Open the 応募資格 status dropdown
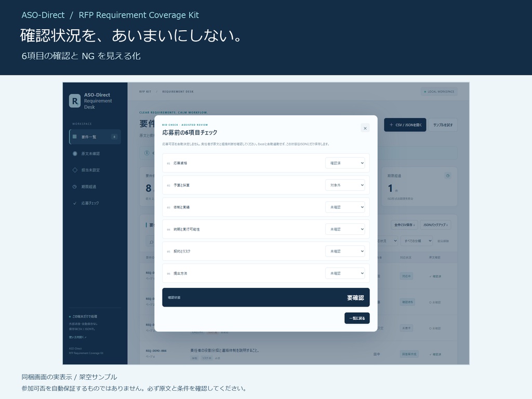The image size is (532, 399). [345, 163]
